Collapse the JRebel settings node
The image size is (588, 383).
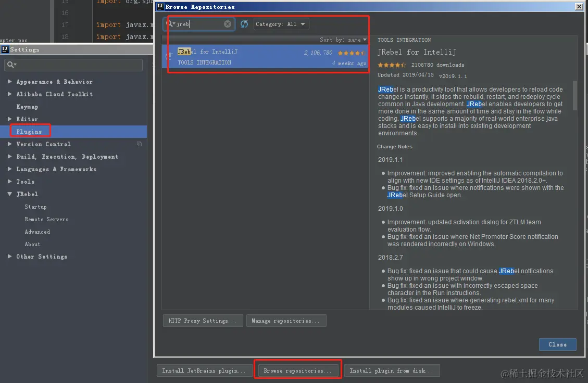10,194
